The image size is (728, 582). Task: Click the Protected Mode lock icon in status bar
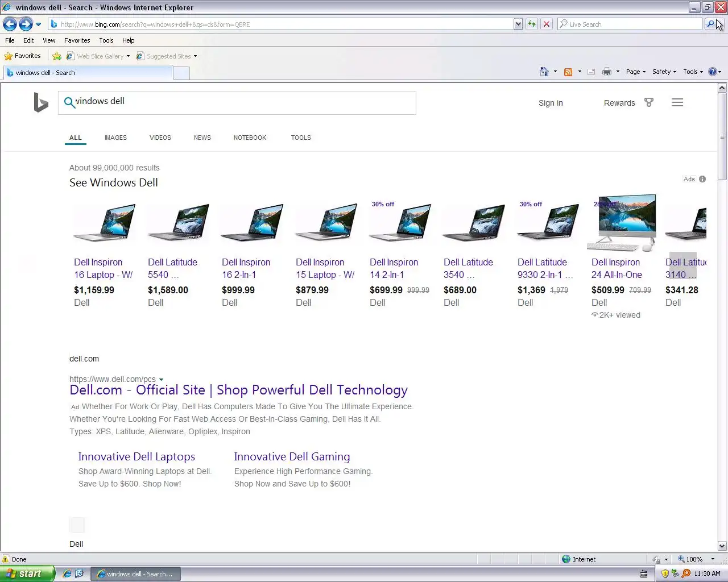(x=657, y=559)
